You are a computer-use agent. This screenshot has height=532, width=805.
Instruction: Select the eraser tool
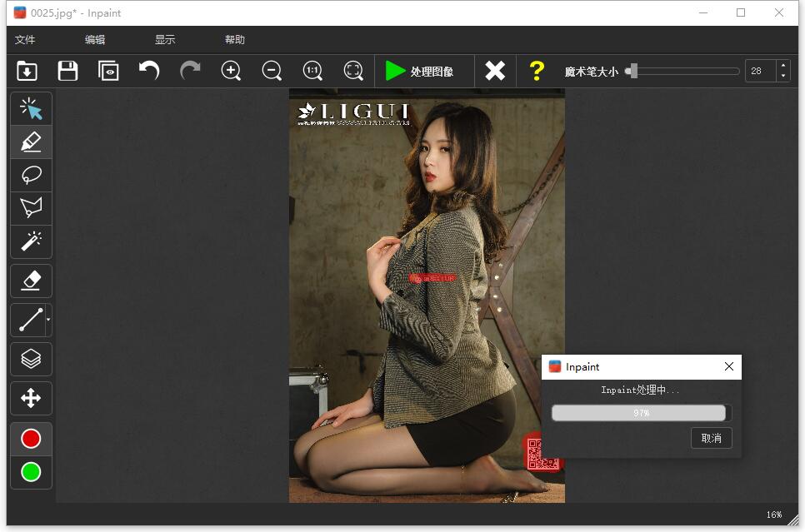pyautogui.click(x=31, y=281)
